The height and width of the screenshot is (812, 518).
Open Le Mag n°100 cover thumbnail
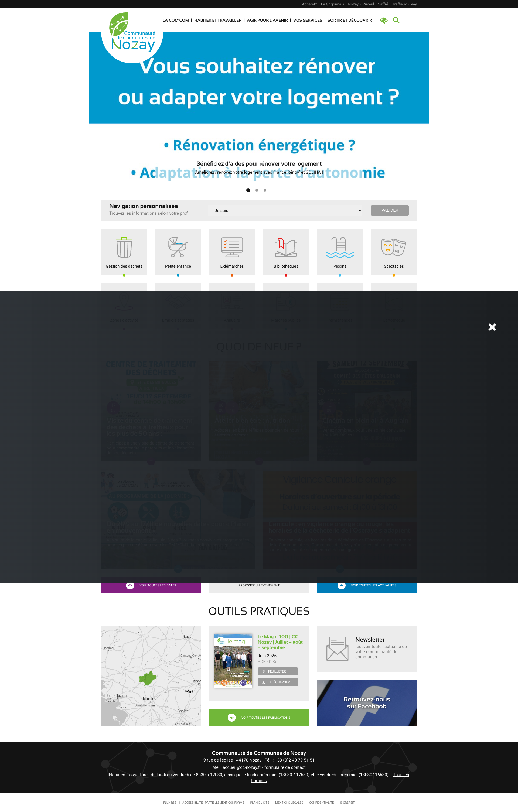click(233, 661)
